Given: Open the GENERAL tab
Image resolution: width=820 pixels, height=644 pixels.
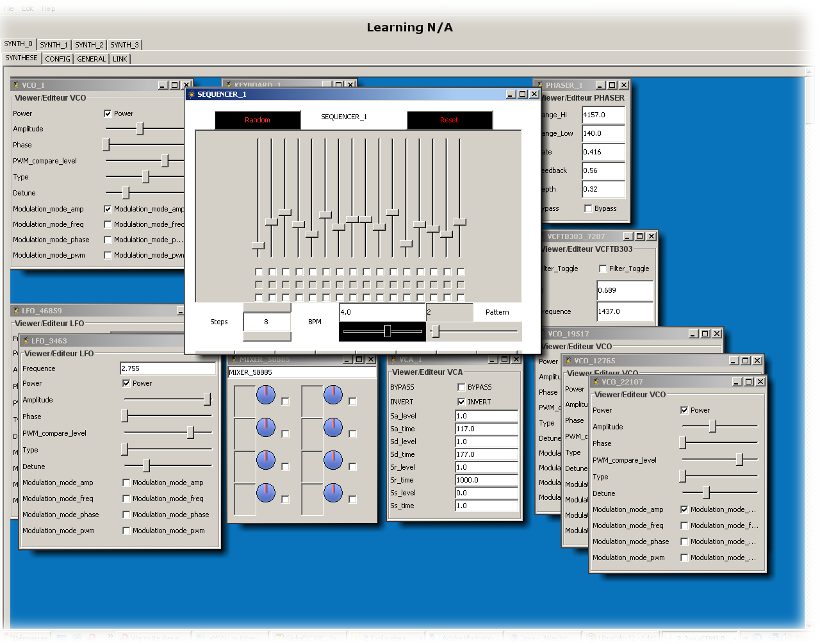Looking at the screenshot, I should (91, 58).
